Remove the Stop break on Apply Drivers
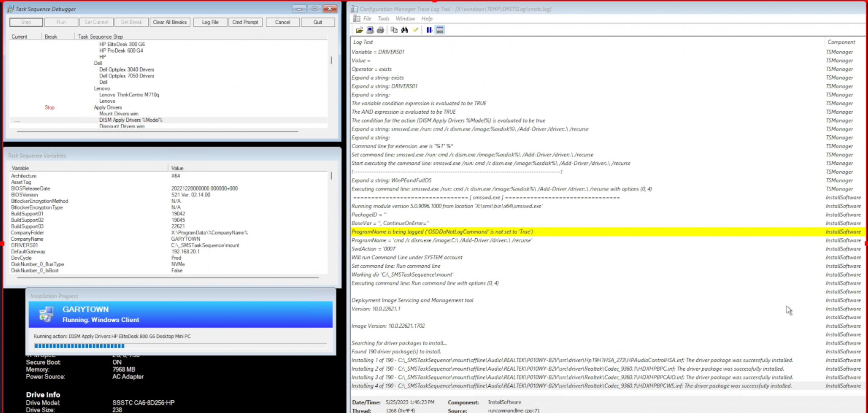 (x=50, y=107)
